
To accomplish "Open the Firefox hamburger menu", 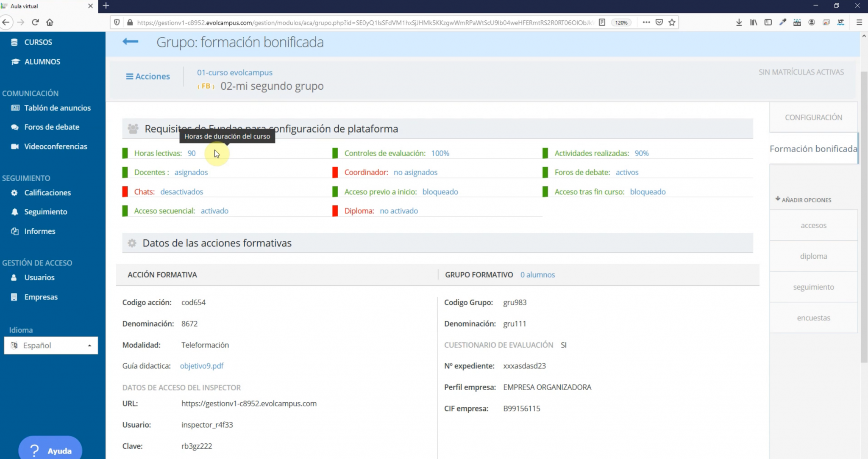I will [x=860, y=22].
